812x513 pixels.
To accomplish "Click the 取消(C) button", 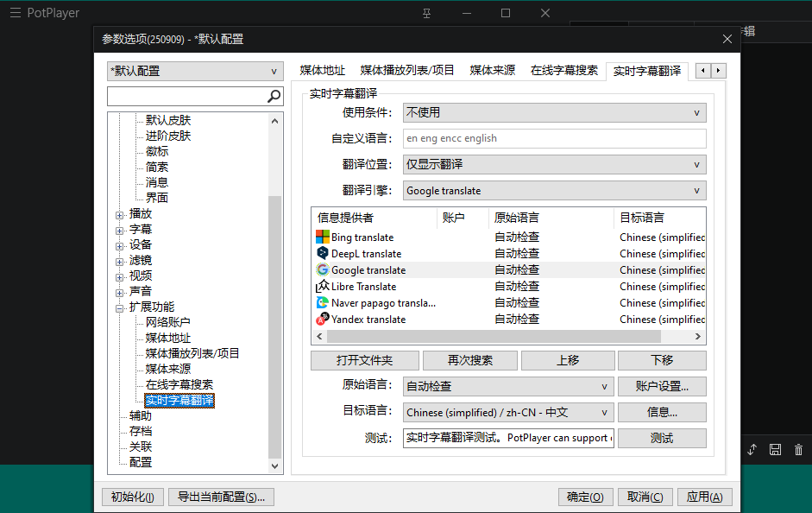I will coord(645,497).
